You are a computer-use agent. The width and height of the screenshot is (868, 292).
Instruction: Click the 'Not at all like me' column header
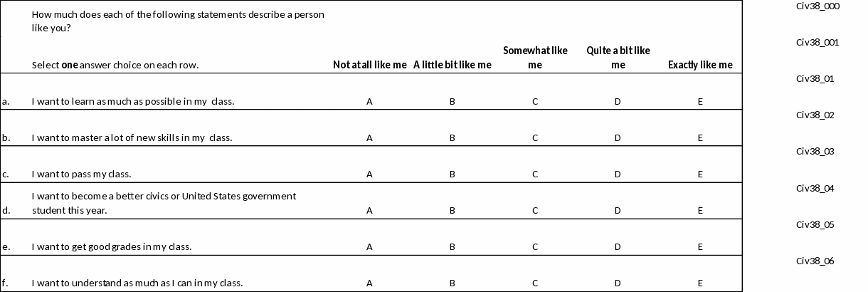click(x=369, y=65)
